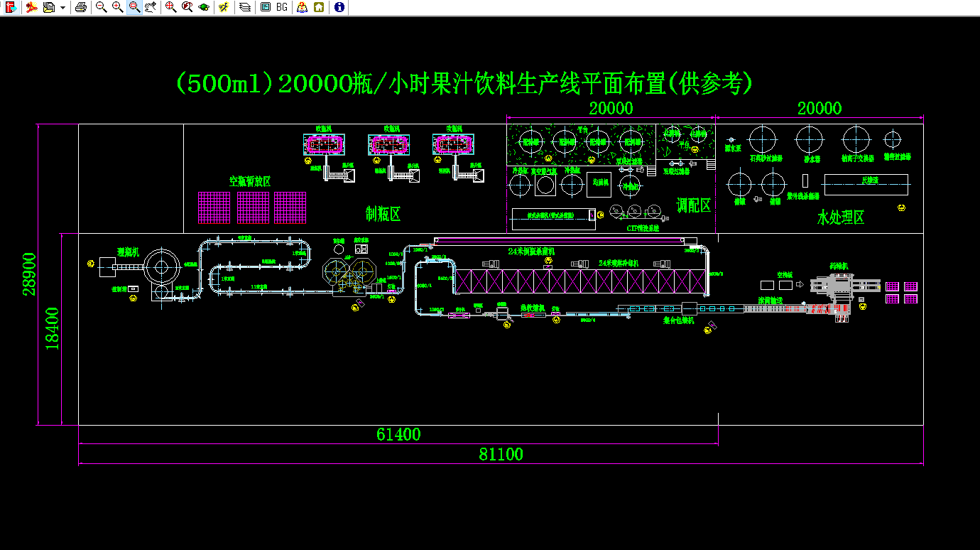The width and height of the screenshot is (980, 550).
Task: Open the help book icon
Action: (303, 7)
